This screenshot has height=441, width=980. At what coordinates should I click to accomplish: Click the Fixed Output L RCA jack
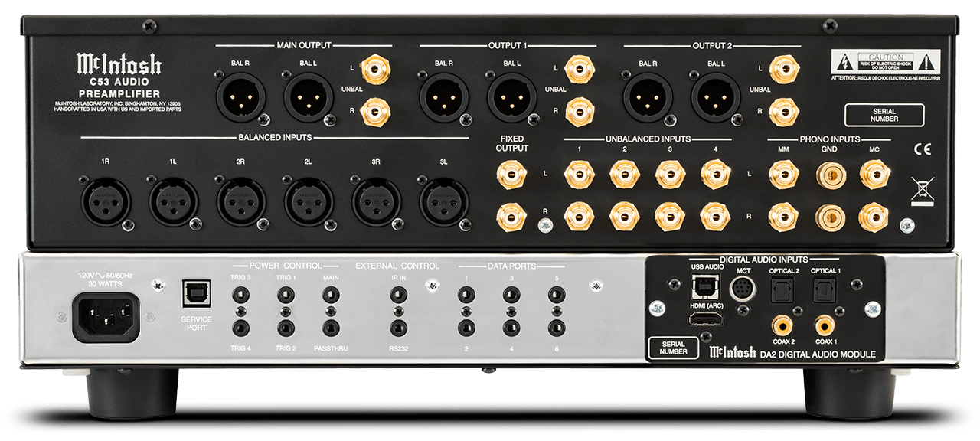coord(511,175)
